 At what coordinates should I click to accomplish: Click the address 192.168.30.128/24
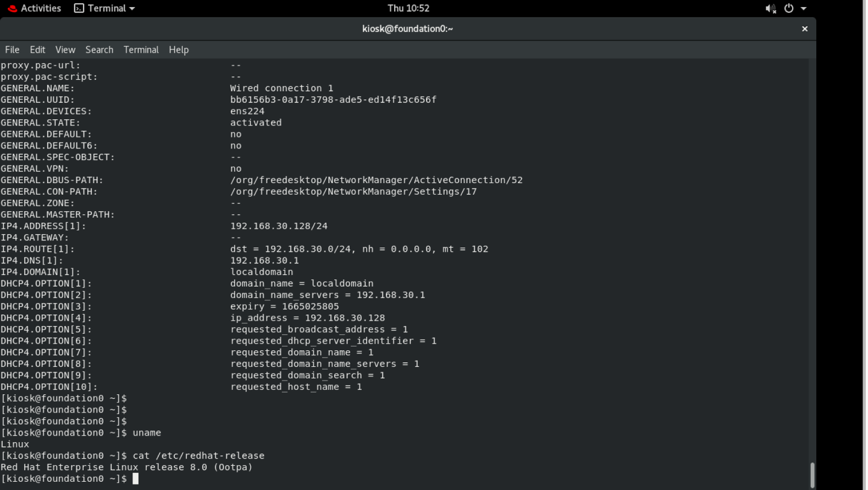click(279, 226)
